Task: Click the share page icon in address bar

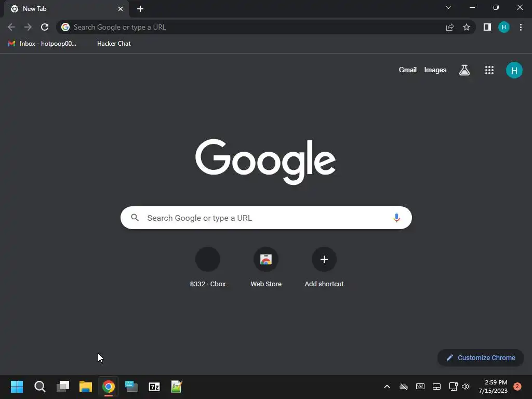Action: [450, 27]
